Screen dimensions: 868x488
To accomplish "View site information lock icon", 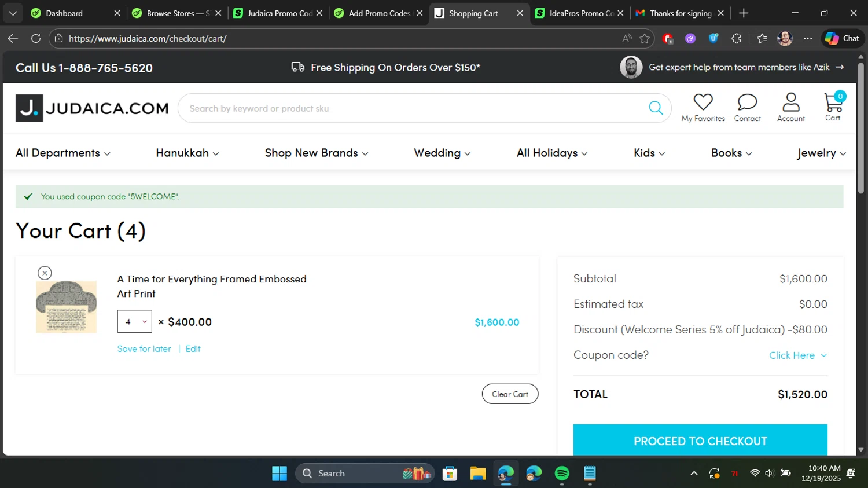I will (x=58, y=38).
